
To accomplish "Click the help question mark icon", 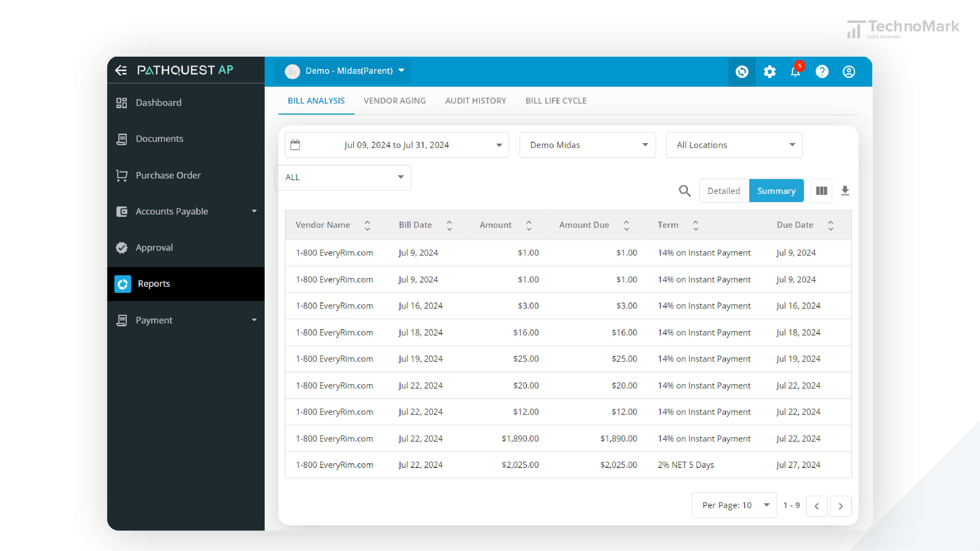I will coord(822,71).
